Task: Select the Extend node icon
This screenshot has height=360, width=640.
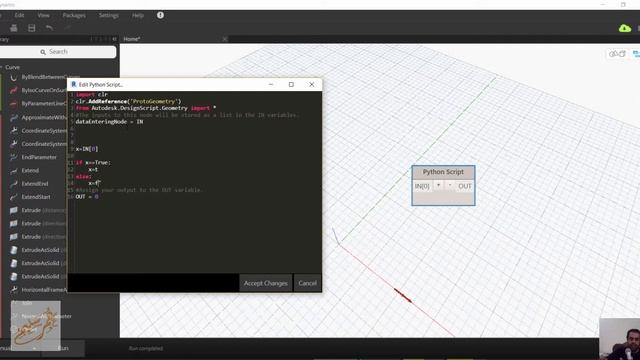Action: (14, 171)
